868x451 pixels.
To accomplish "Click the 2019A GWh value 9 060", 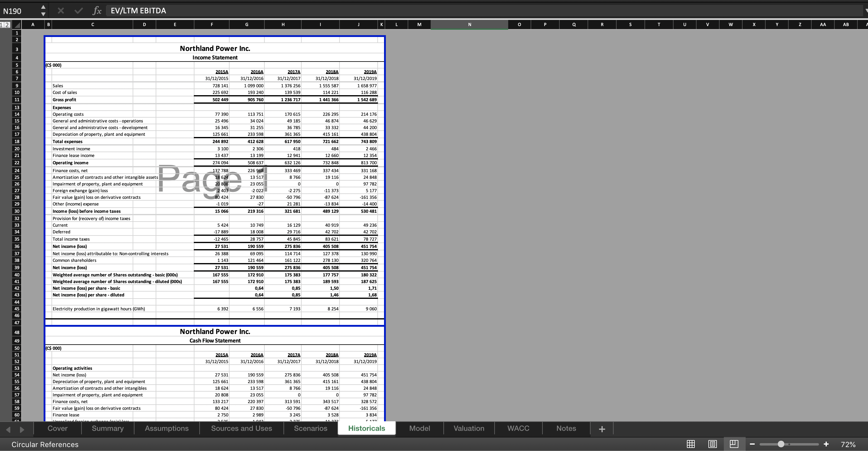I will [x=371, y=309].
